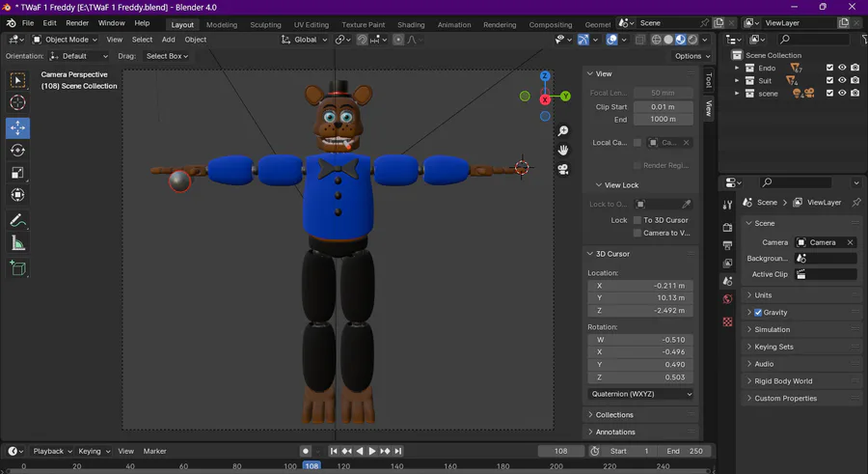Open the timeline Marker menu
Image resolution: width=868 pixels, height=474 pixels.
[155, 451]
